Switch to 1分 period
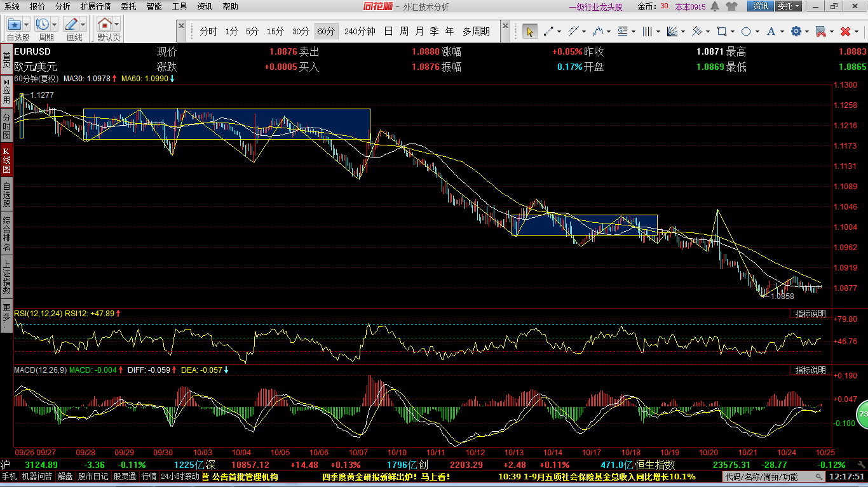 point(232,31)
